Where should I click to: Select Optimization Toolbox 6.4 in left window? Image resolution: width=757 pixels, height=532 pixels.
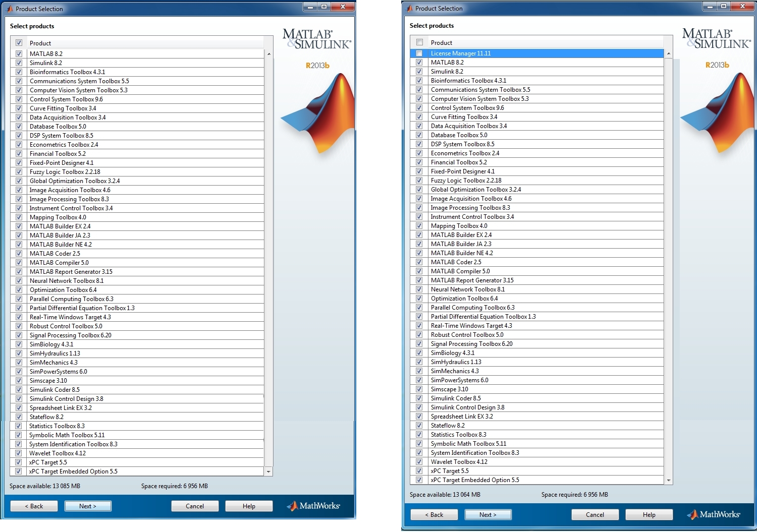(x=137, y=290)
